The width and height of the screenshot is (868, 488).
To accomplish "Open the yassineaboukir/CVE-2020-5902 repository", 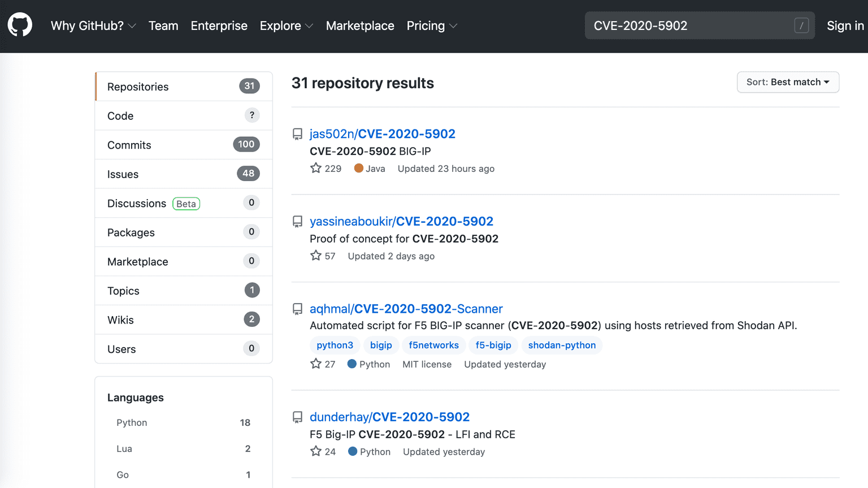I will 401,221.
